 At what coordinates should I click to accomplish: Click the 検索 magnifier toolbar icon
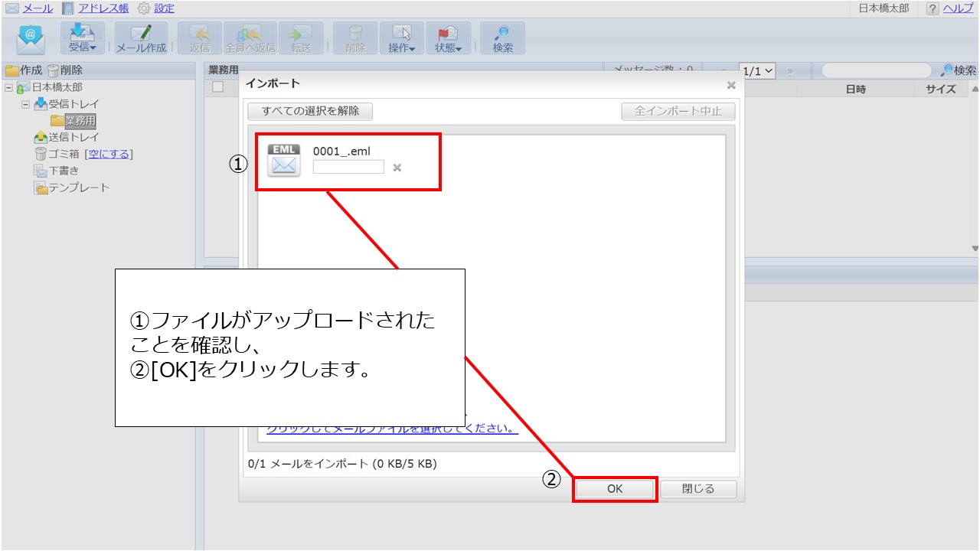(x=502, y=38)
